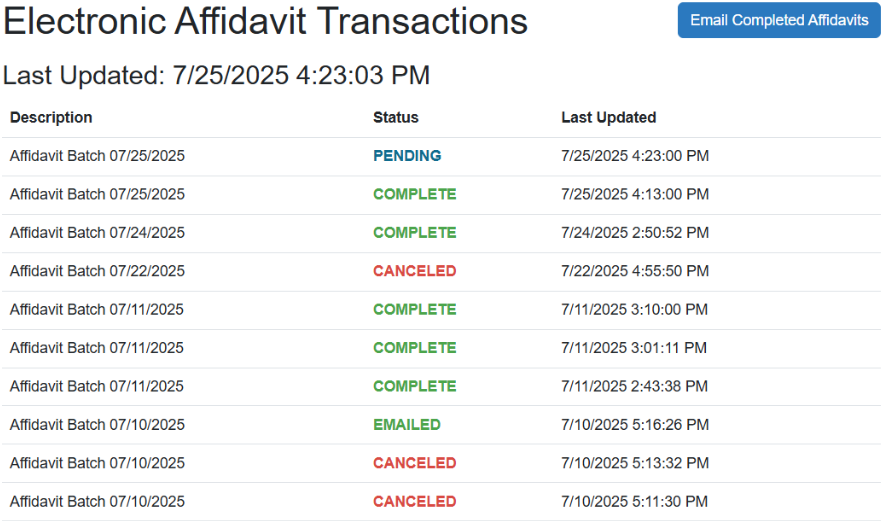The width and height of the screenshot is (884, 524).
Task: Click the timestamp 7/11/2025 2:43:38 PM
Action: tap(634, 386)
